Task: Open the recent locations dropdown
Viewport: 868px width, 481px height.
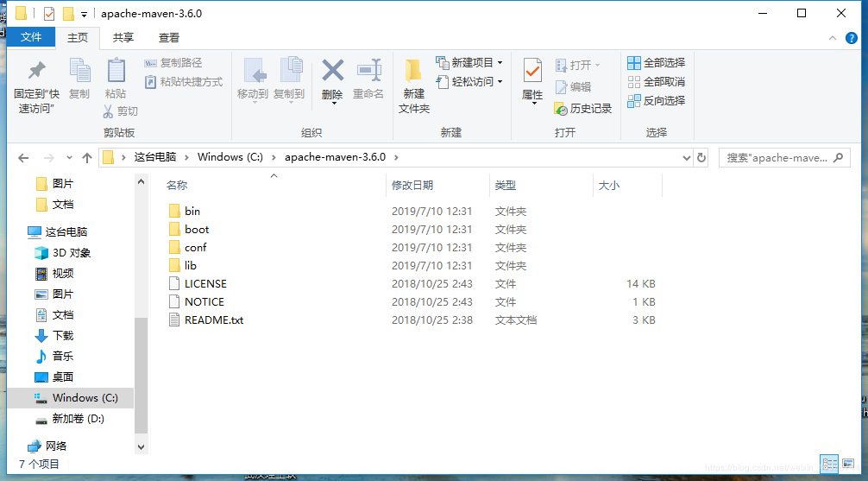Action: 69,158
